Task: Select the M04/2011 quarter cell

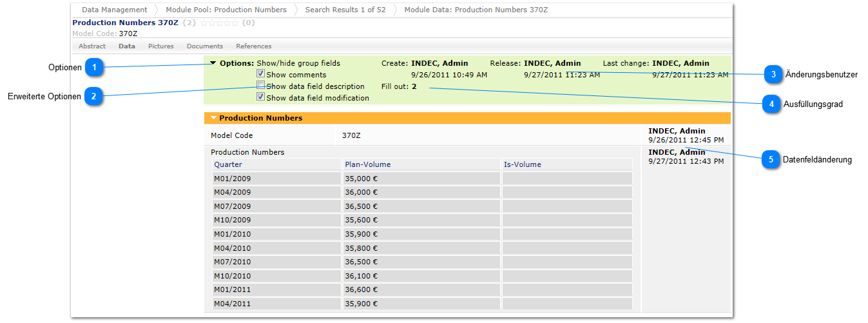Action: pos(276,303)
